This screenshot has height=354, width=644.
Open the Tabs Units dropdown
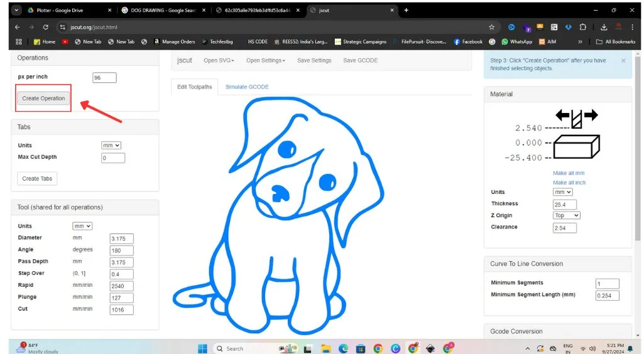111,146
